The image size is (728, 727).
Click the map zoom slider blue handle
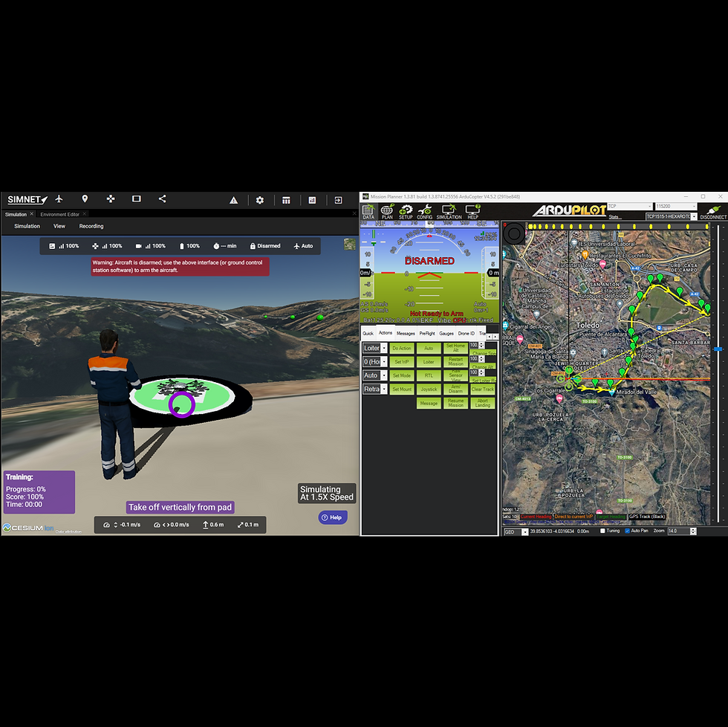coord(718,349)
